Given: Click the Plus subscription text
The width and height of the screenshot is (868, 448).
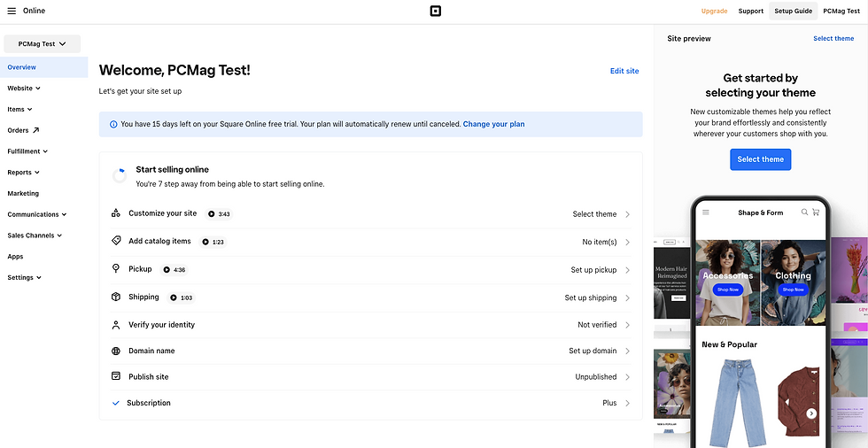Looking at the screenshot, I should coord(609,403).
